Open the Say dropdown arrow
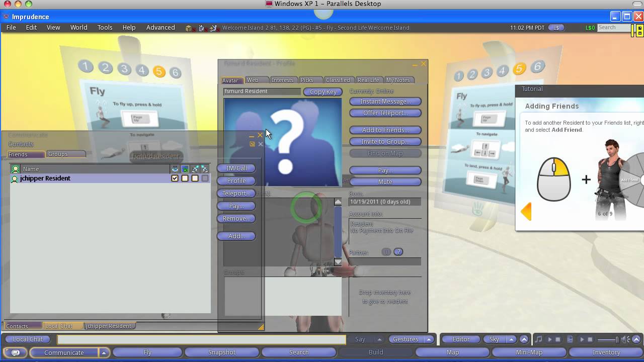Viewport: 644px width, 362px height. click(380, 339)
